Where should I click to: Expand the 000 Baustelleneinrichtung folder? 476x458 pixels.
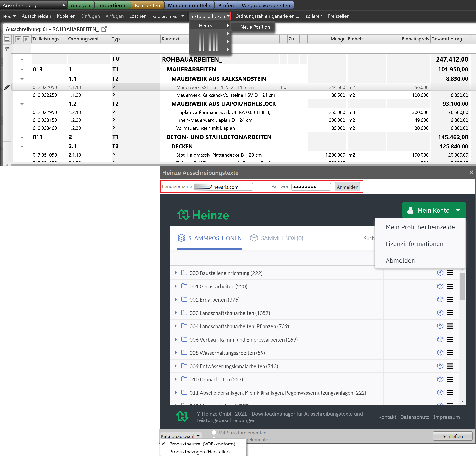(176, 273)
